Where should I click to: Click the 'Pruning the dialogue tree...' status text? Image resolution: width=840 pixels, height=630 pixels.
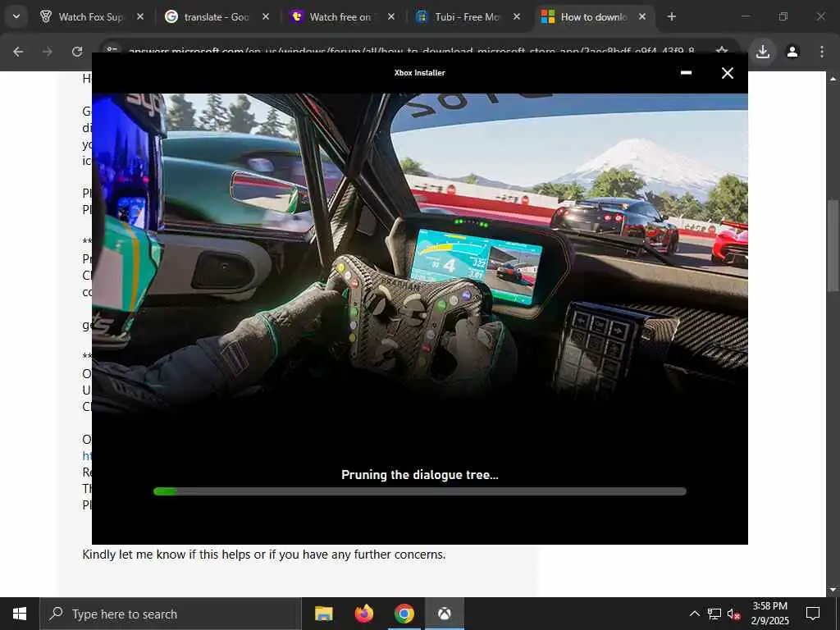pyautogui.click(x=419, y=475)
